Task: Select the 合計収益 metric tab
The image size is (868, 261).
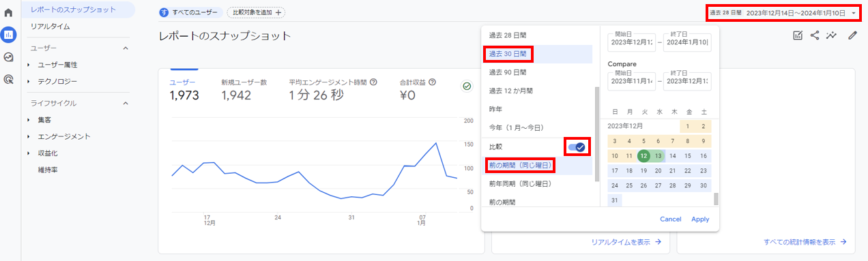Action: [x=418, y=89]
